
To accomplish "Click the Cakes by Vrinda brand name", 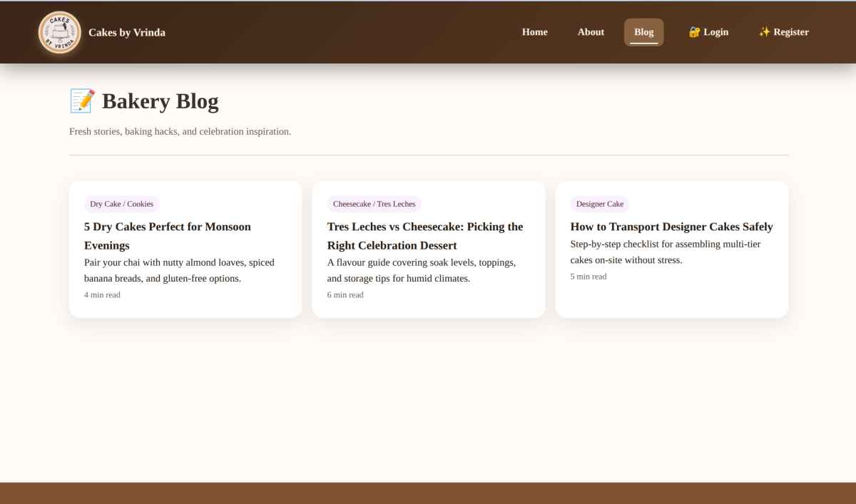I will pyautogui.click(x=127, y=32).
